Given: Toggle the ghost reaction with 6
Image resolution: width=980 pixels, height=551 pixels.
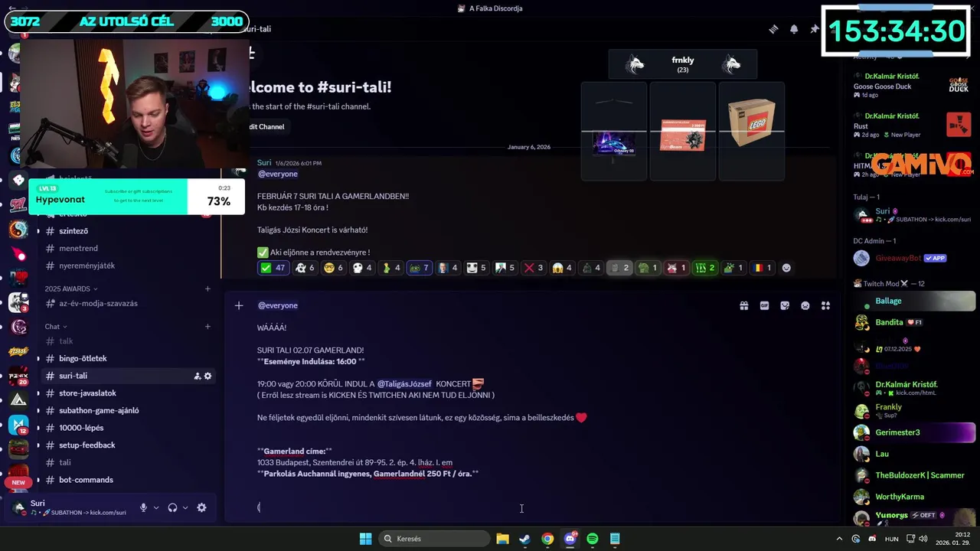Looking at the screenshot, I should (306, 268).
